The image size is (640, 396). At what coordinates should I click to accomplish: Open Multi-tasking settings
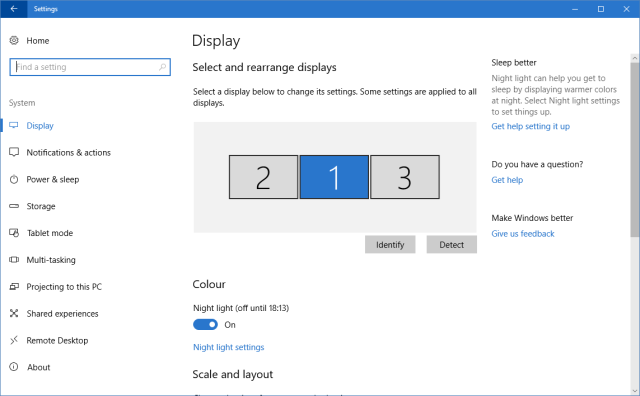tap(51, 260)
